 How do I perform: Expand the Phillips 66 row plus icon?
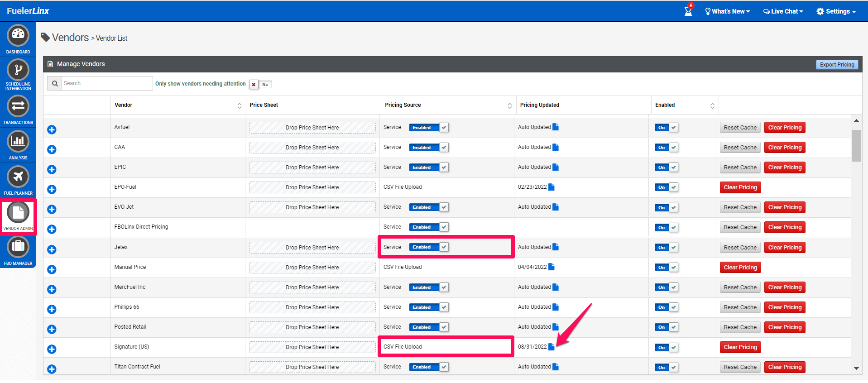pos(52,310)
